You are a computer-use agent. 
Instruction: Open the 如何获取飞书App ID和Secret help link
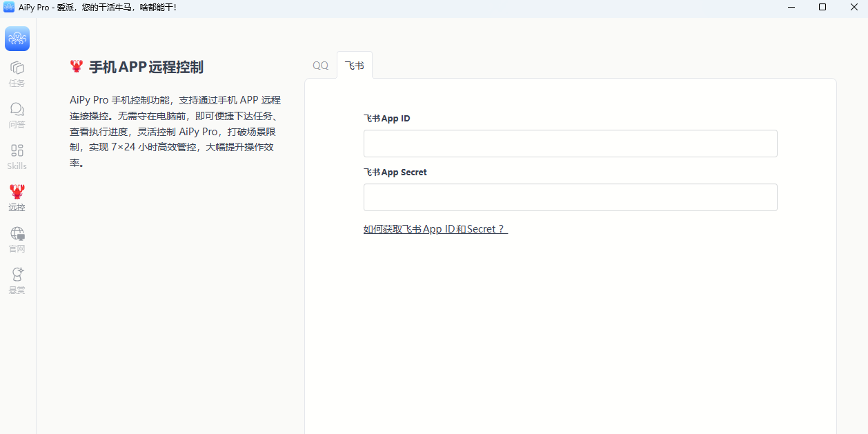point(435,228)
